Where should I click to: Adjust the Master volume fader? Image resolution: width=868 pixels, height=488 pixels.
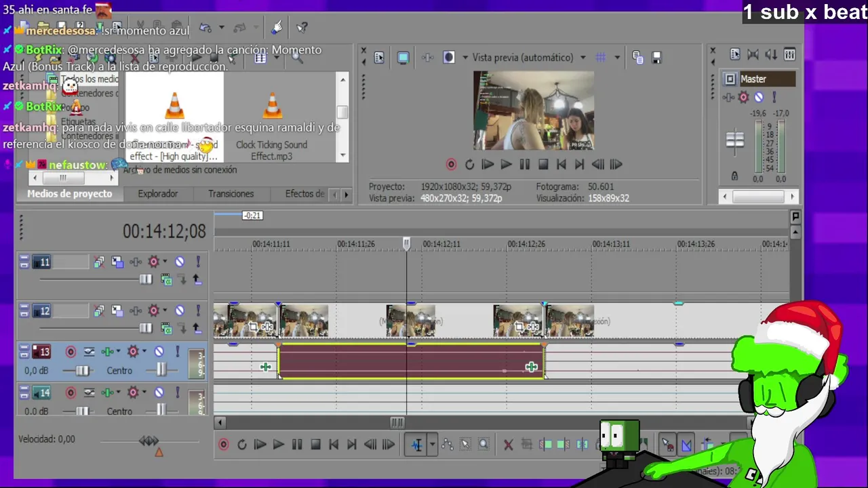[735, 140]
